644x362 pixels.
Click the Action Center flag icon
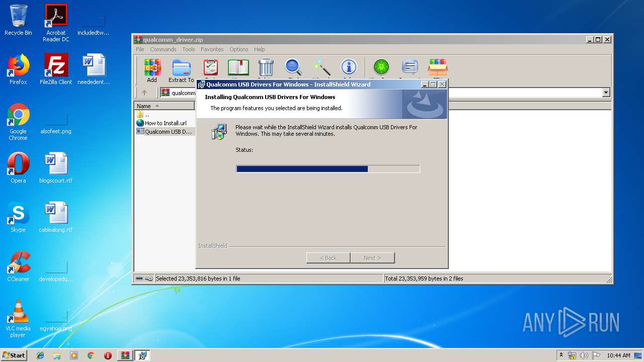596,355
